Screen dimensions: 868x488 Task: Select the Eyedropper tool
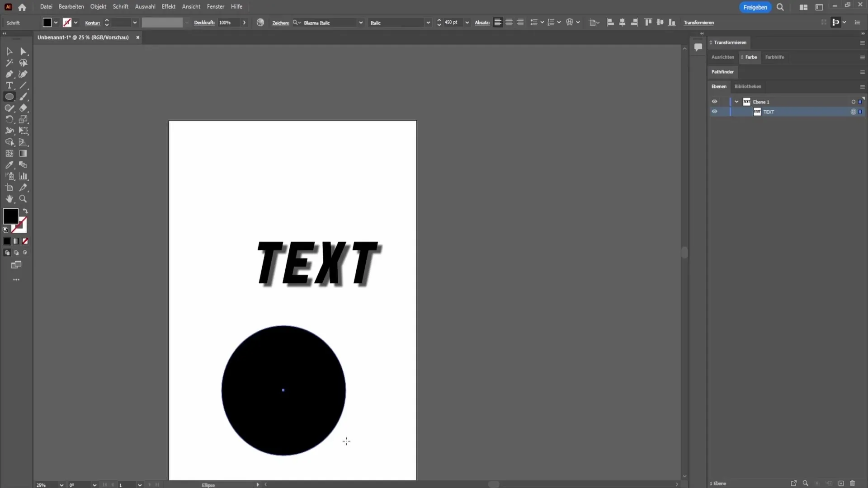pyautogui.click(x=9, y=165)
